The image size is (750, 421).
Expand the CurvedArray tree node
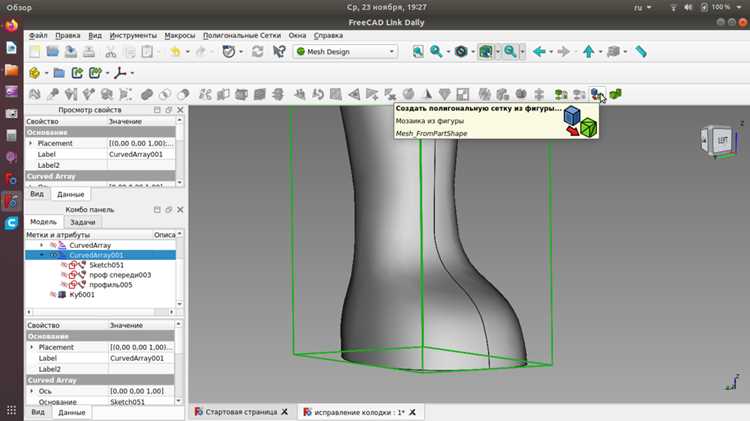pyautogui.click(x=42, y=245)
